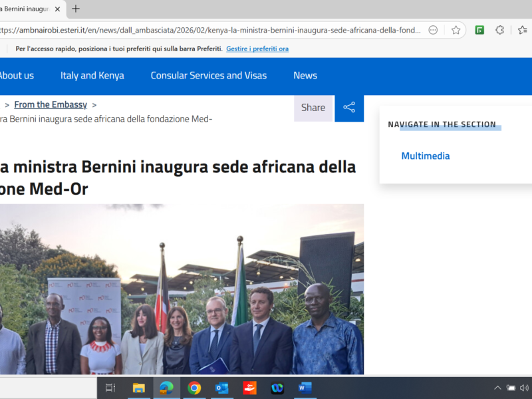Select Consular Services and Visas menu
This screenshot has height=399, width=532.
[208, 75]
